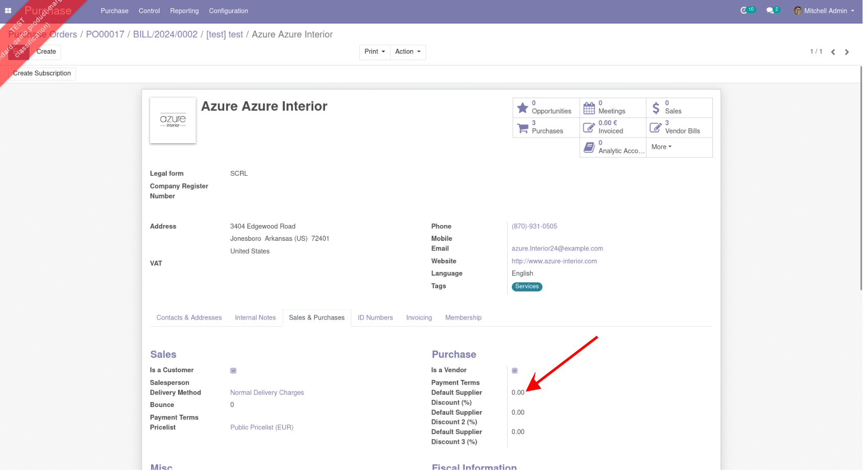This screenshot has height=473, width=868.
Task: Open the Reporting menu
Action: click(x=184, y=11)
